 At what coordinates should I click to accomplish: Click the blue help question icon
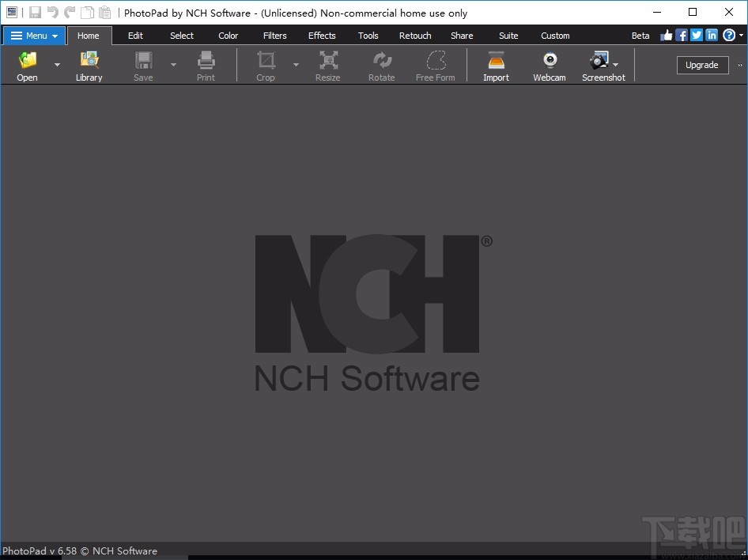click(729, 36)
